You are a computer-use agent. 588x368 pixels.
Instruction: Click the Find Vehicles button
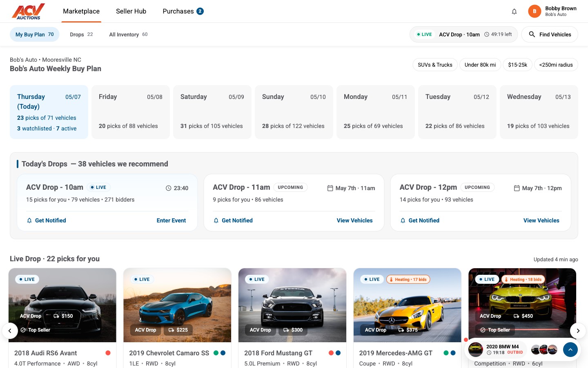coord(550,34)
